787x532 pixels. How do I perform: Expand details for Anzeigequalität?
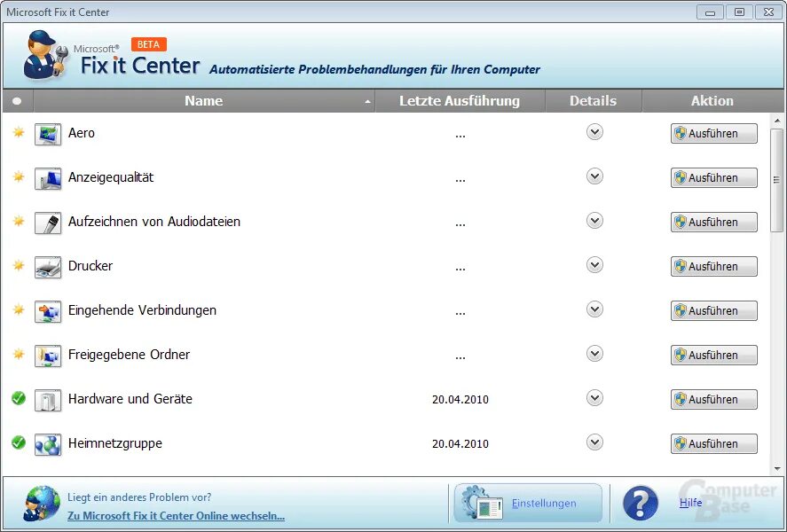click(x=594, y=176)
